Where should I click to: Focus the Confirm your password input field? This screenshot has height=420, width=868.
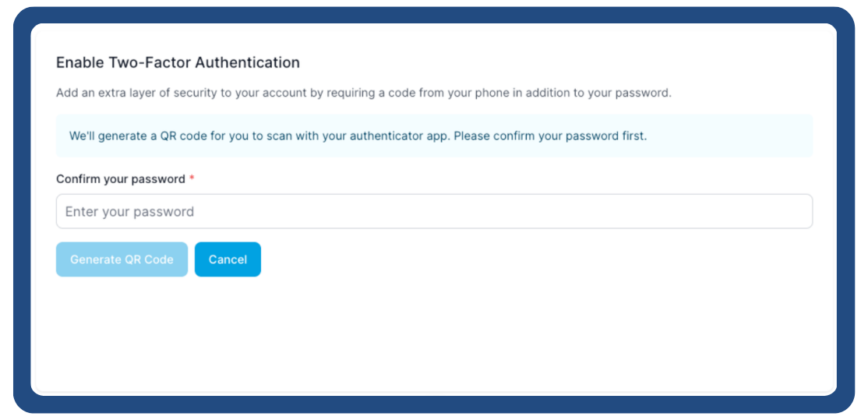434,211
